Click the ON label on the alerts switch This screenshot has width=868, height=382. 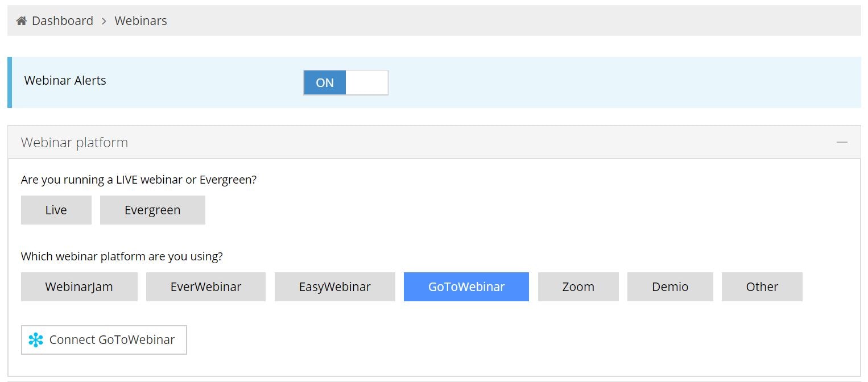point(324,82)
